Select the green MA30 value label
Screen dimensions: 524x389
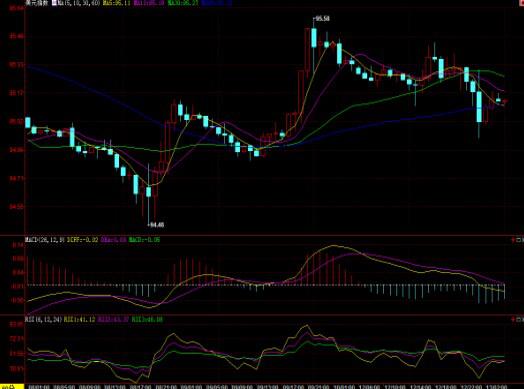point(183,3)
